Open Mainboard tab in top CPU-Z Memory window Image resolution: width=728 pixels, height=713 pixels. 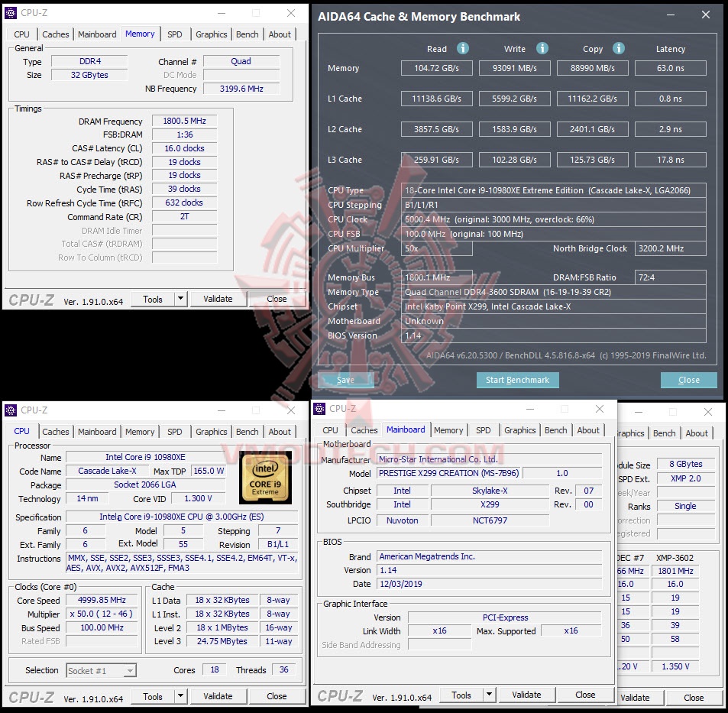point(97,34)
